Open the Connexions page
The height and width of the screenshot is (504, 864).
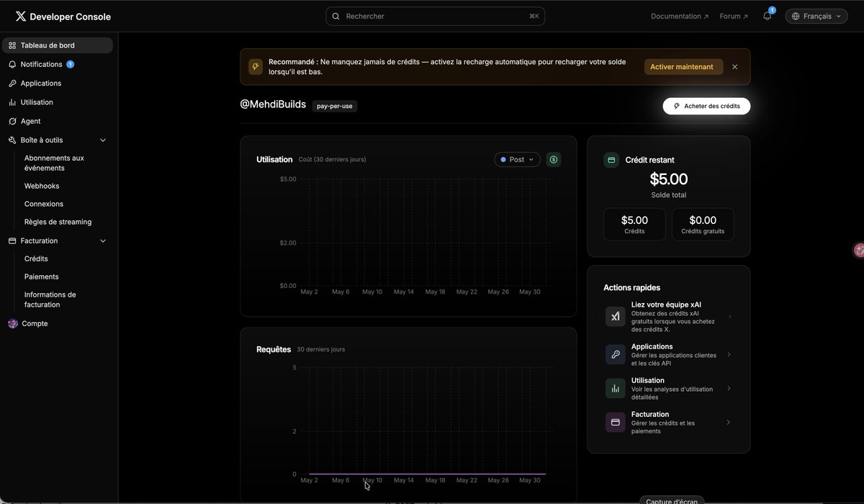tap(44, 204)
